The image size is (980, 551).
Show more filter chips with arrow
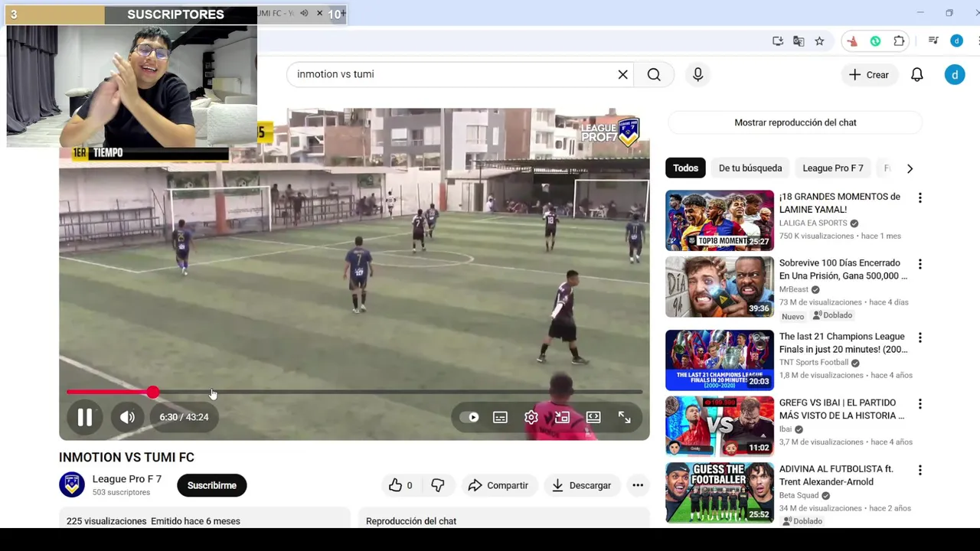click(910, 168)
